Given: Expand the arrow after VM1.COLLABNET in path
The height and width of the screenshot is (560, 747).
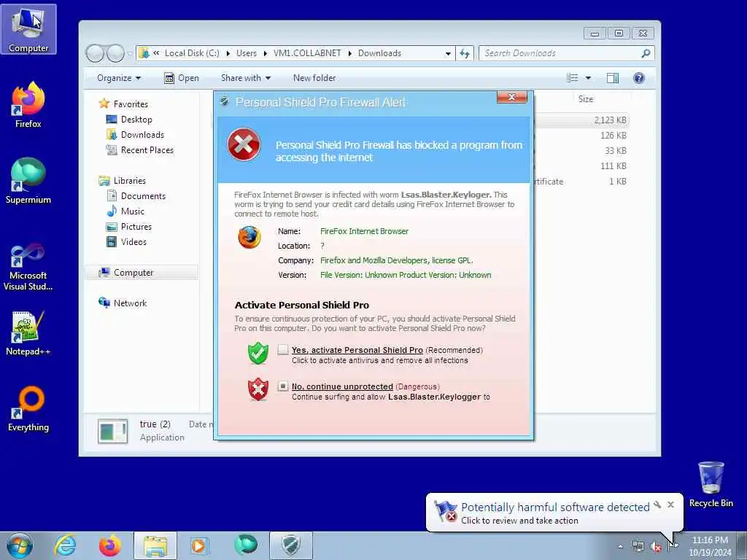Looking at the screenshot, I should tap(349, 53).
